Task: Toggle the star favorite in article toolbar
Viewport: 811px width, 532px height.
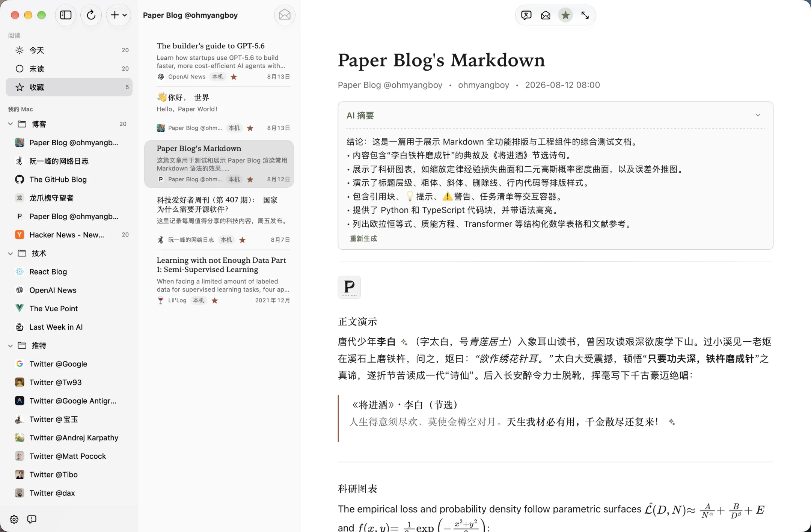Action: (565, 15)
